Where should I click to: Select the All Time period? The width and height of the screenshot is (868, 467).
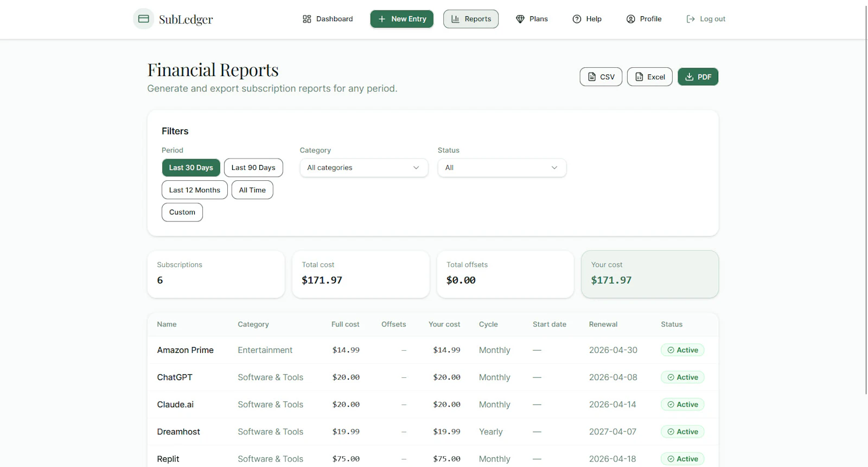point(252,190)
